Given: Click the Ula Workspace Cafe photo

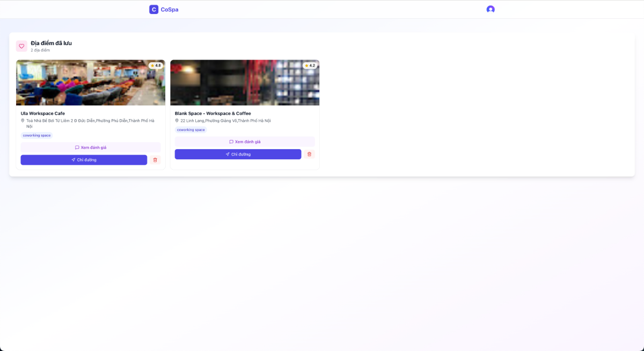Looking at the screenshot, I should click(x=90, y=83).
